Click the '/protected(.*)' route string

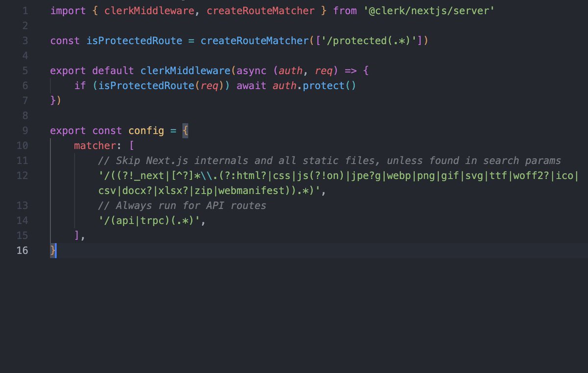click(368, 41)
